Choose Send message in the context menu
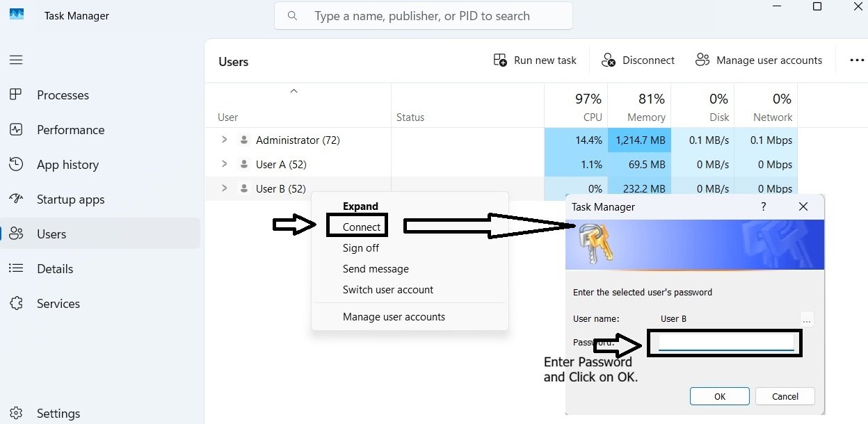The width and height of the screenshot is (868, 424). pos(376,269)
